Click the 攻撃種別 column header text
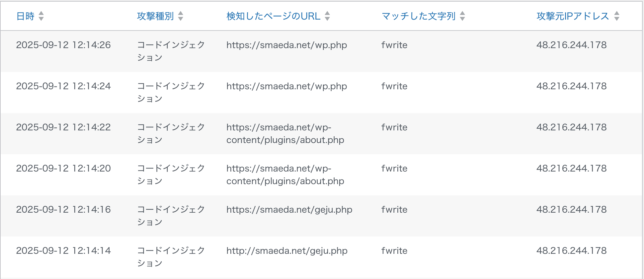 pos(155,16)
